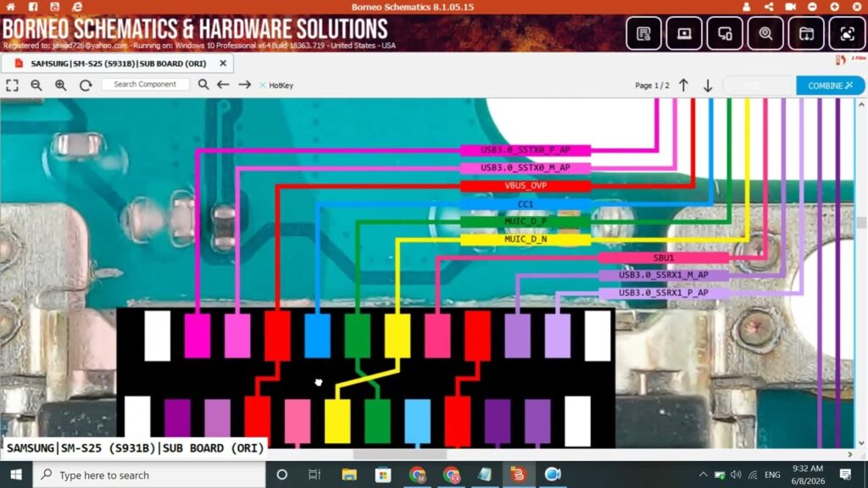868x488 pixels.
Task: Close the SAMSUNG SM-S25 SUB BOARD tab
Action: pos(223,63)
